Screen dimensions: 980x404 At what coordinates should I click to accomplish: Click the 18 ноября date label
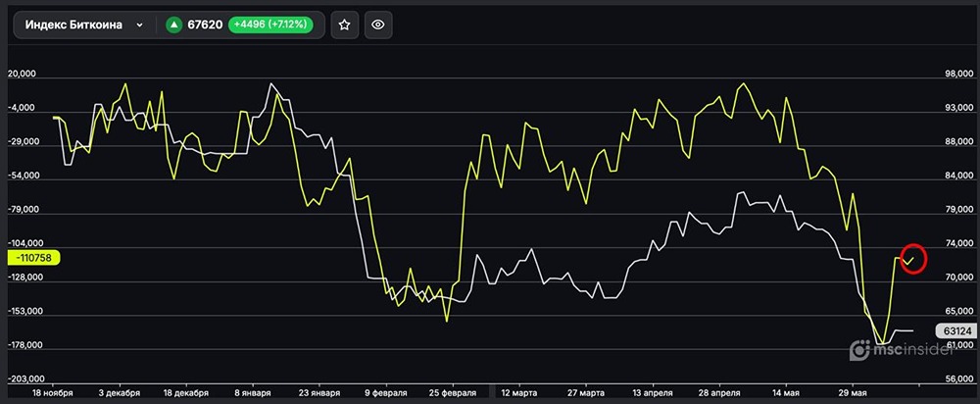[x=53, y=393]
